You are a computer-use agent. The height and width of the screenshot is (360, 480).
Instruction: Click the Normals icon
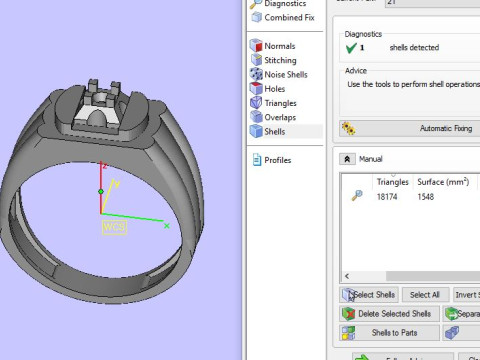click(x=256, y=46)
